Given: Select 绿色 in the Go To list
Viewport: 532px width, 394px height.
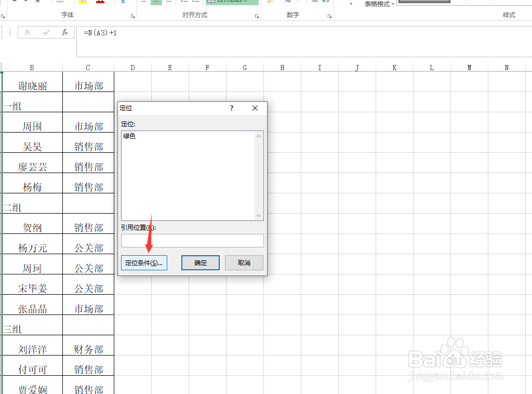Looking at the screenshot, I should click(130, 136).
